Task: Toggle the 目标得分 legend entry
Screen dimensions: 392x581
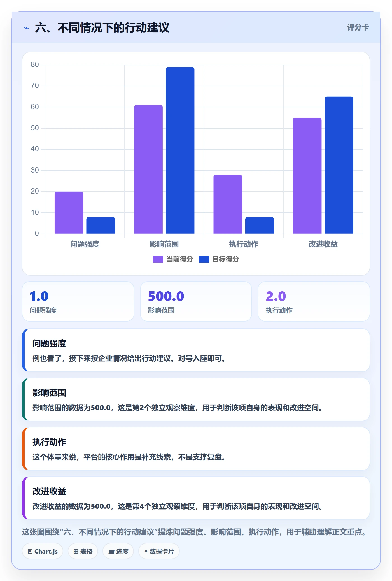Action: [219, 259]
